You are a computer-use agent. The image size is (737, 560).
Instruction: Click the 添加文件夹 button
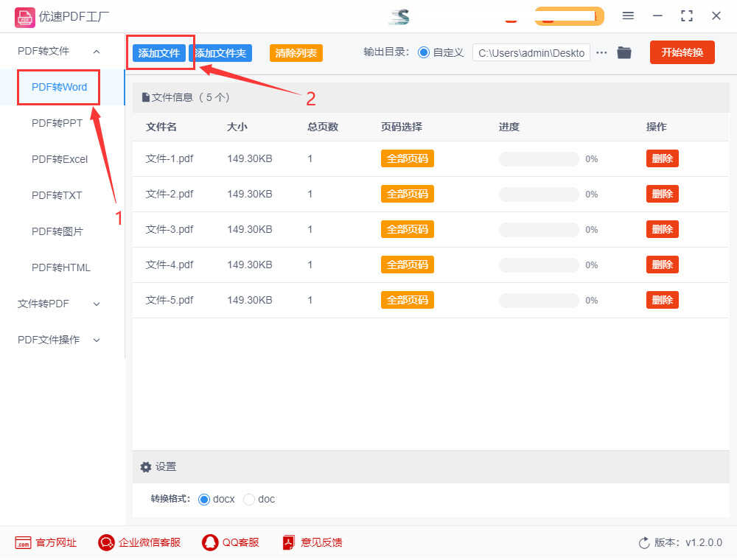(220, 53)
